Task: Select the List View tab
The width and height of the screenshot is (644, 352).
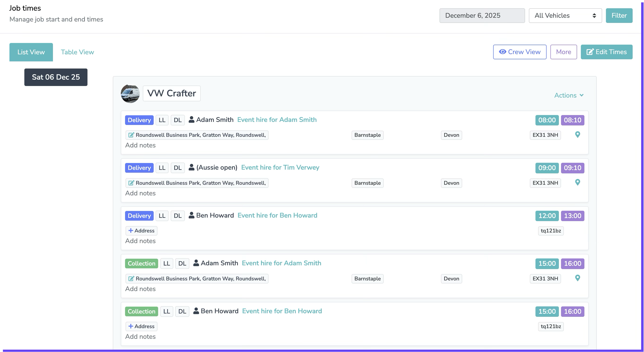Action: point(31,52)
